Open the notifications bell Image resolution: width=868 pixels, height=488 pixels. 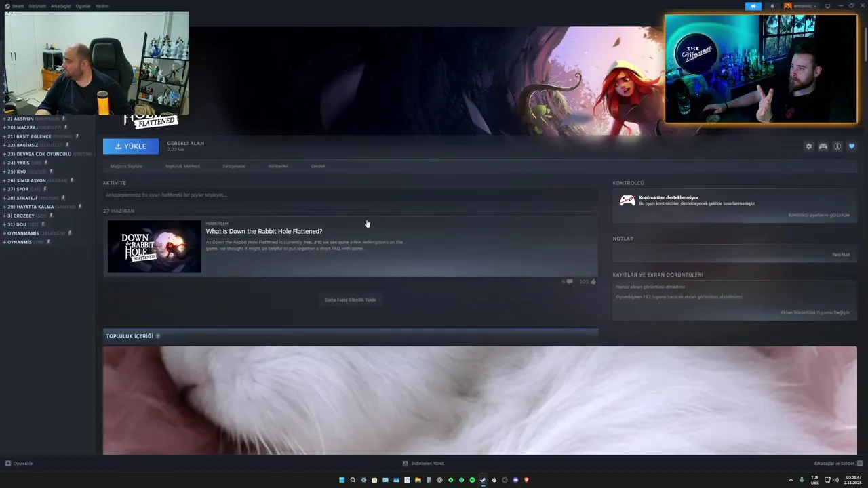[772, 6]
